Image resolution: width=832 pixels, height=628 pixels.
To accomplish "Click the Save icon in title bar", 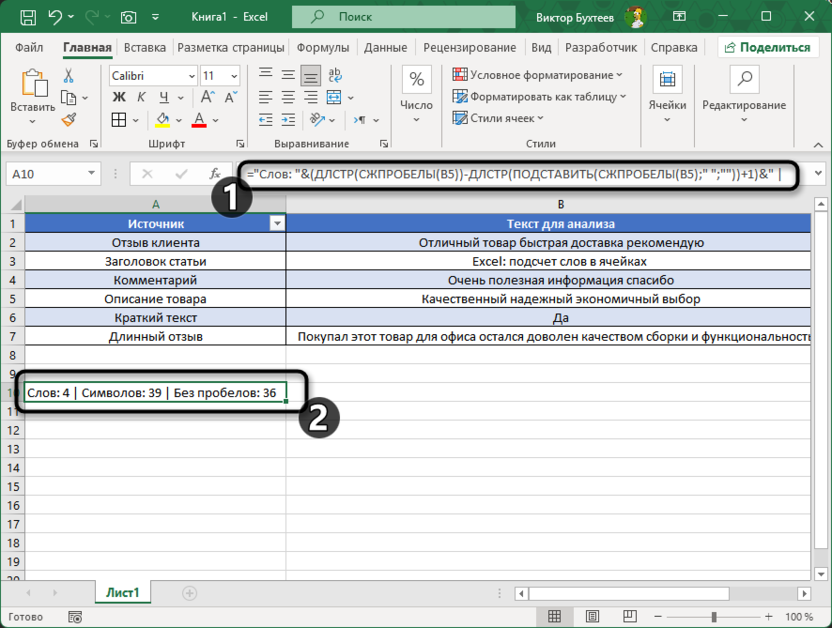I will tap(27, 17).
